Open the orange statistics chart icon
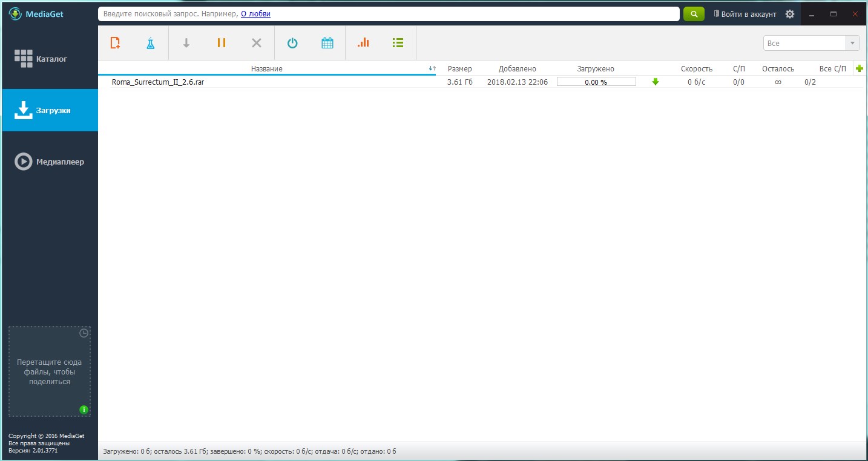The width and height of the screenshot is (868, 461). click(x=363, y=43)
